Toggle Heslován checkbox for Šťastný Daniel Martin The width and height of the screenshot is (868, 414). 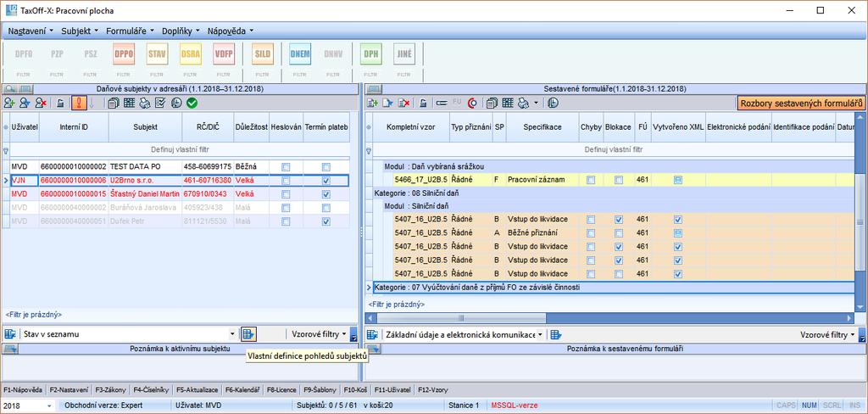(x=286, y=194)
